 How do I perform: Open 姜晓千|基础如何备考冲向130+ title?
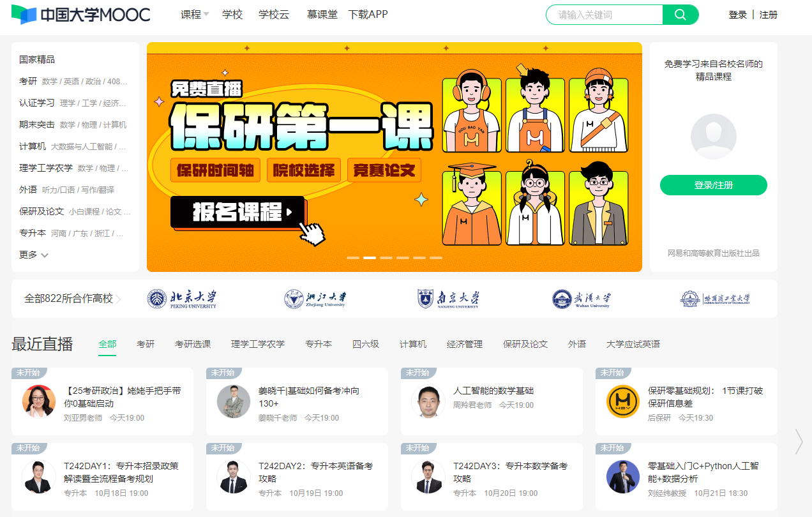click(x=309, y=397)
